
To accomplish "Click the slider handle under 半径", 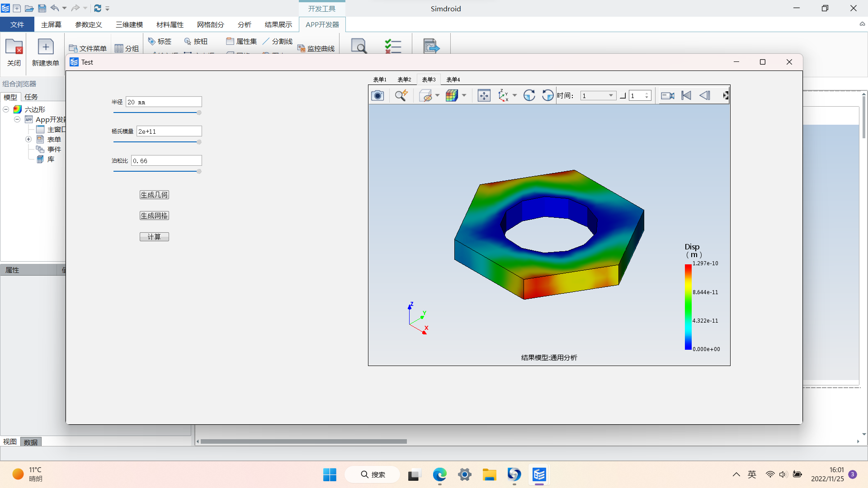I will click(199, 113).
